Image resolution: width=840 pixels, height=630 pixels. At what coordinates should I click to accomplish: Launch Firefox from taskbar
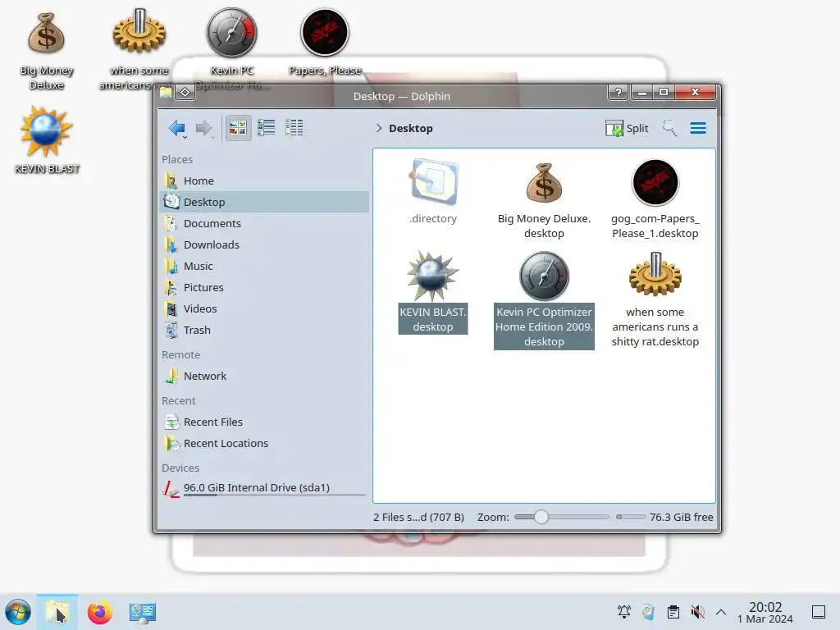99,612
